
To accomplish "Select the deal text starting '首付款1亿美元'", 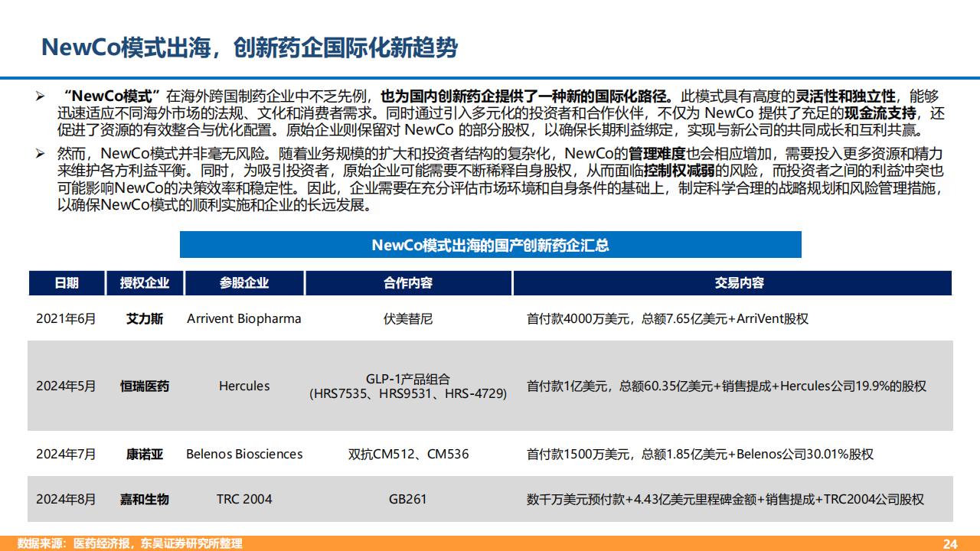I will coord(726,386).
